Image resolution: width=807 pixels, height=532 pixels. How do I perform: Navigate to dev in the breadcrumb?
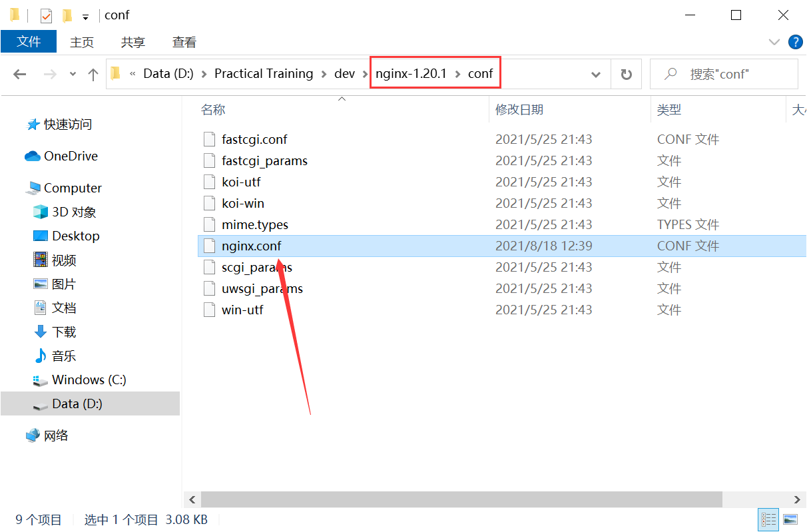point(344,74)
